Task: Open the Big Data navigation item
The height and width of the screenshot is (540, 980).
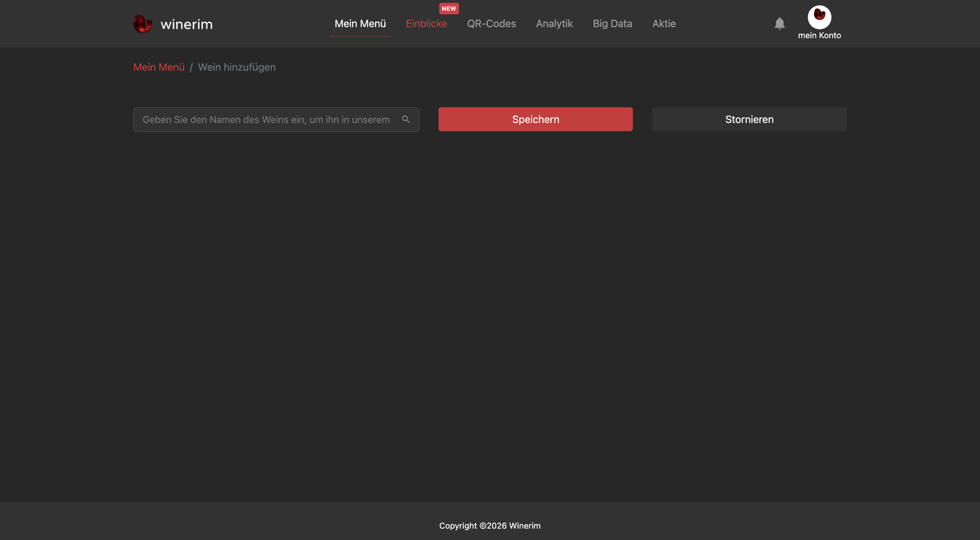Action: (612, 24)
